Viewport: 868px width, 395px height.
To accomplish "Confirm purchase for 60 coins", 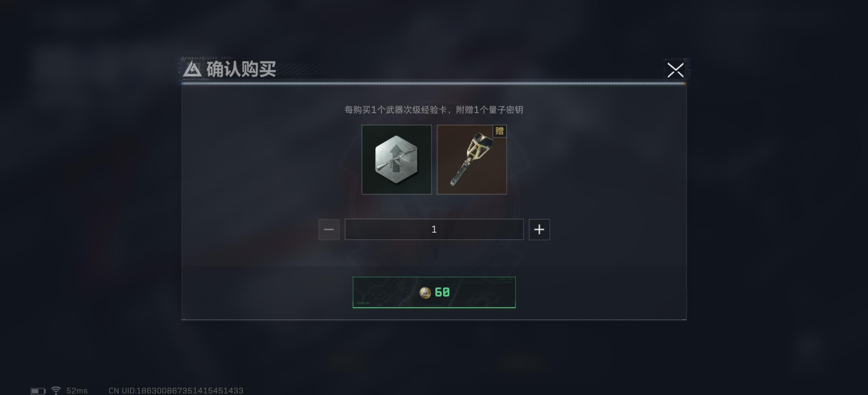I will tap(434, 292).
